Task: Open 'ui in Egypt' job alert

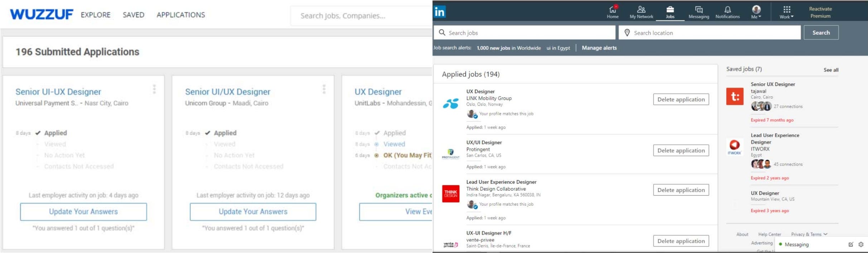Action: click(x=558, y=48)
